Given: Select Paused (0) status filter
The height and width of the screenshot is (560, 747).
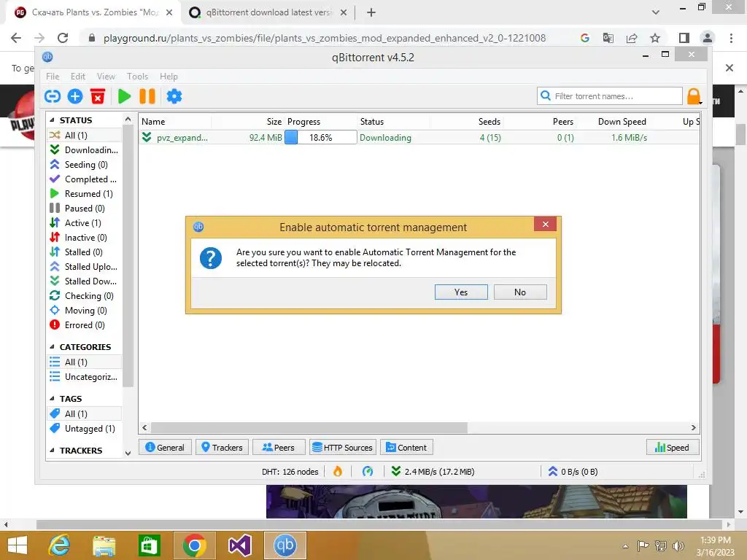Looking at the screenshot, I should pos(84,209).
